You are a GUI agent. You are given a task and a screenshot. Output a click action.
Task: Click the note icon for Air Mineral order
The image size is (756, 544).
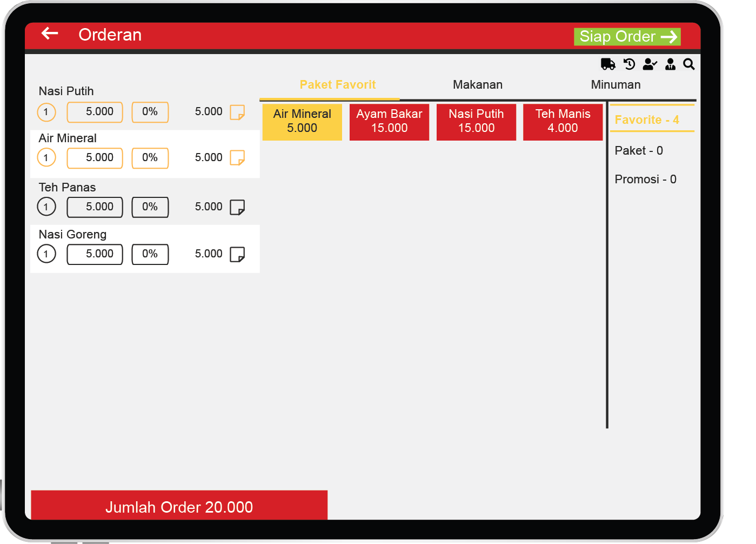point(237,158)
